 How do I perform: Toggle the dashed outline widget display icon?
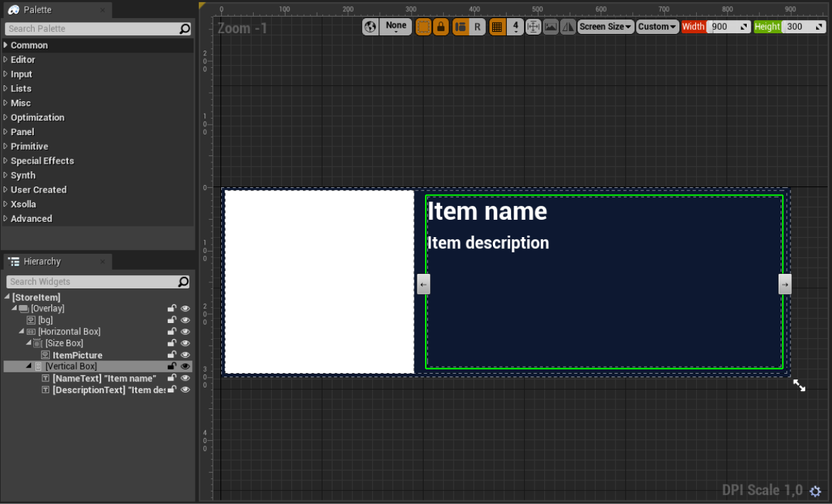click(x=423, y=27)
